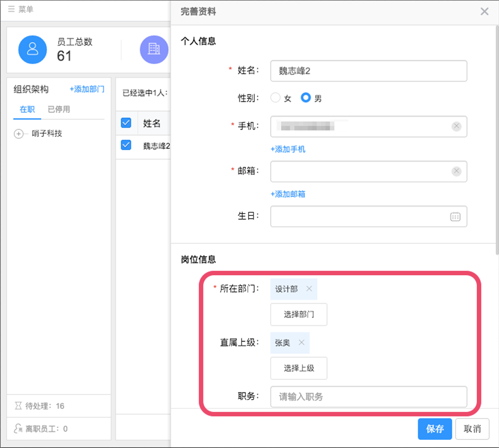Click the +添加邮箱 link

(x=287, y=194)
